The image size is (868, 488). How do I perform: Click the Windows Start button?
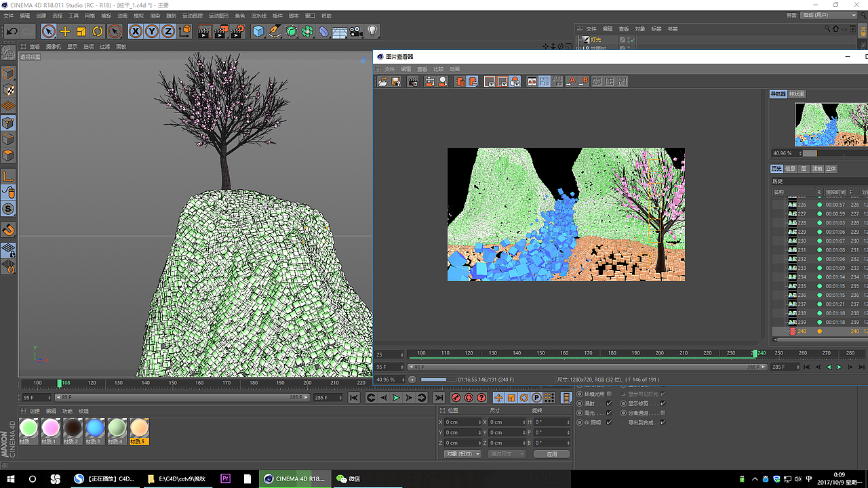pyautogui.click(x=10, y=479)
